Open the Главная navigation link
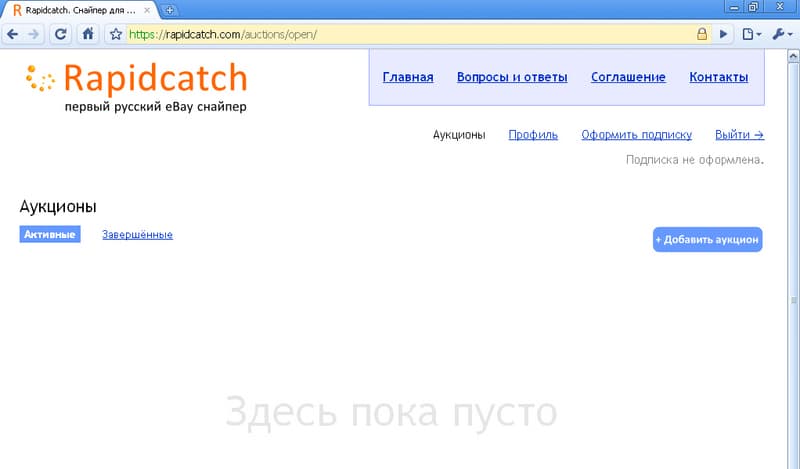Image resolution: width=800 pixels, height=469 pixels. pyautogui.click(x=408, y=77)
